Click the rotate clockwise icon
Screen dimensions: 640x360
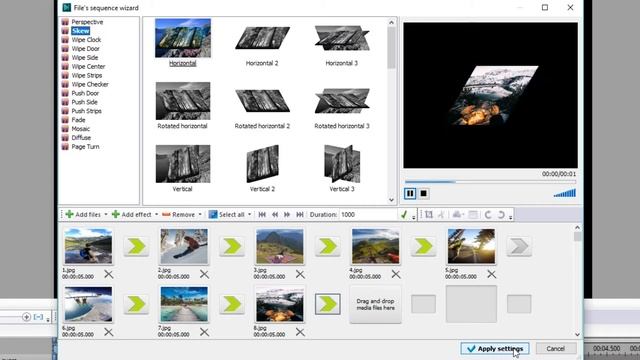coord(501,215)
